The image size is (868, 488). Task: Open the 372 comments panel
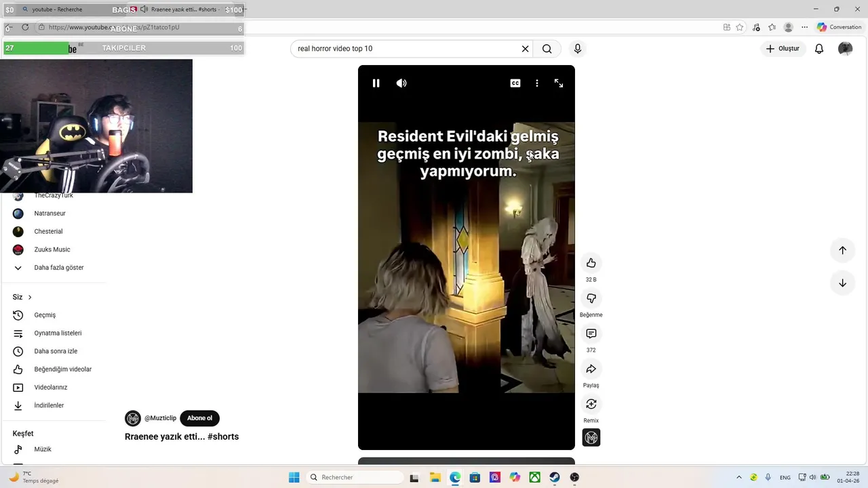point(591,333)
